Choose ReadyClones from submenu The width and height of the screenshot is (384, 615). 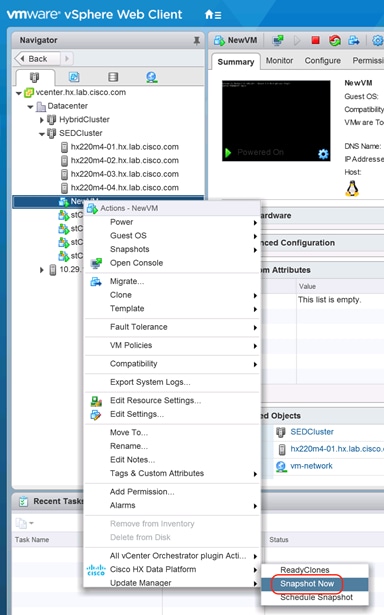point(305,570)
